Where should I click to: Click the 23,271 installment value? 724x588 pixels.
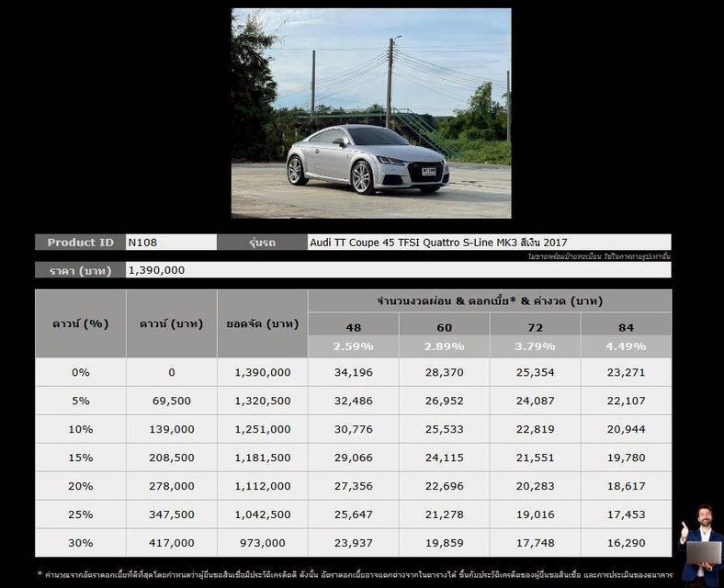click(626, 372)
